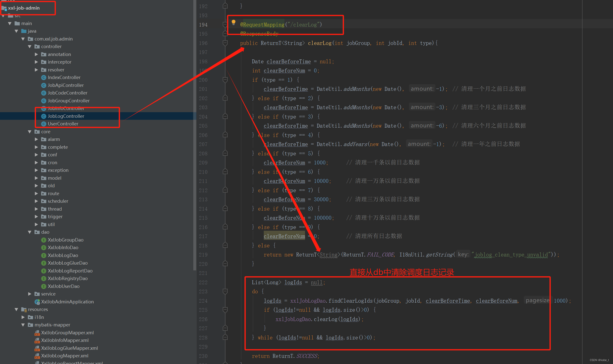613x364 pixels.
Task: Collapse the controller folder
Action: point(30,47)
